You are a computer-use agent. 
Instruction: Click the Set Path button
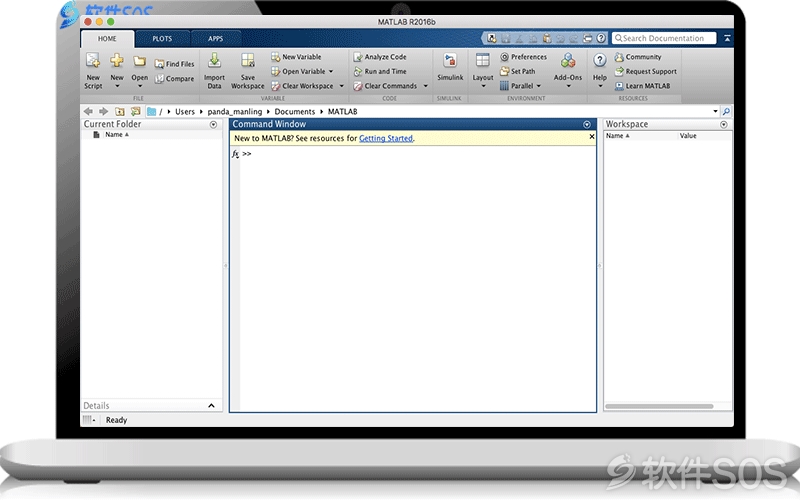tap(518, 71)
